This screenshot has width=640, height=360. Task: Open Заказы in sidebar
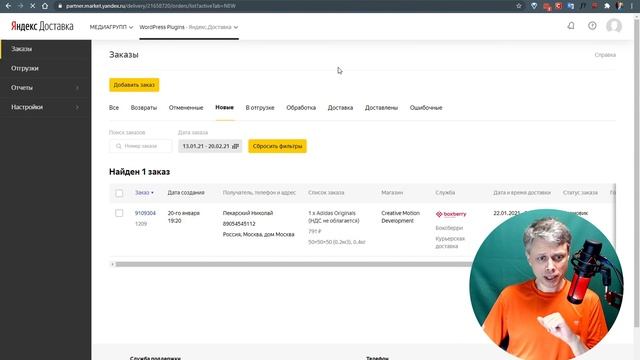pyautogui.click(x=45, y=49)
